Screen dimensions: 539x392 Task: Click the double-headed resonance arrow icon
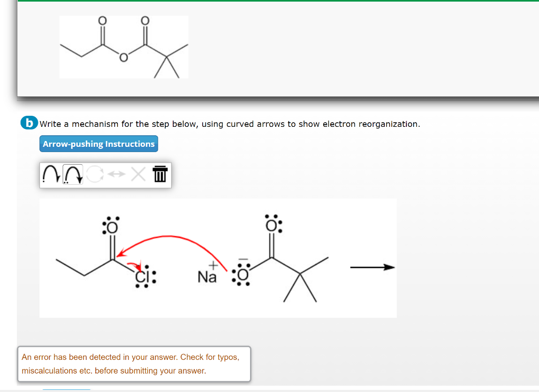[115, 174]
